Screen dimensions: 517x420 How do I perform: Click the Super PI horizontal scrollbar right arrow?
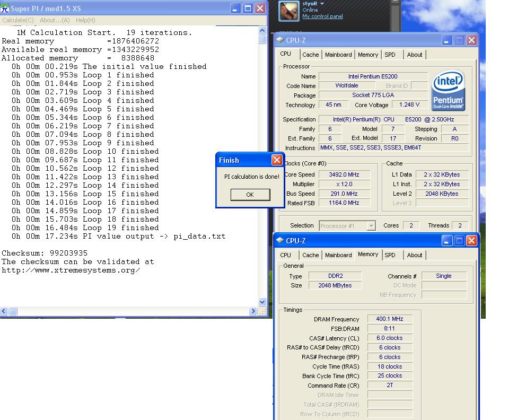point(253,311)
